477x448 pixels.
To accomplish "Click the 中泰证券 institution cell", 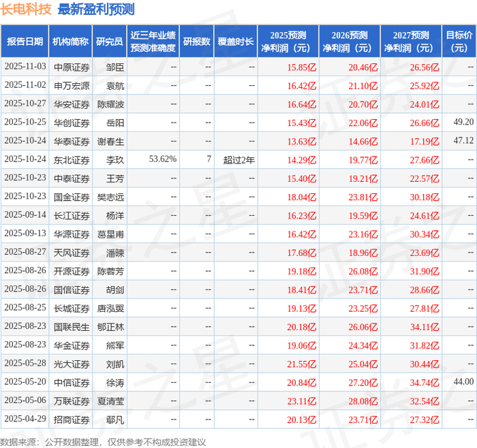I will pos(72,178).
